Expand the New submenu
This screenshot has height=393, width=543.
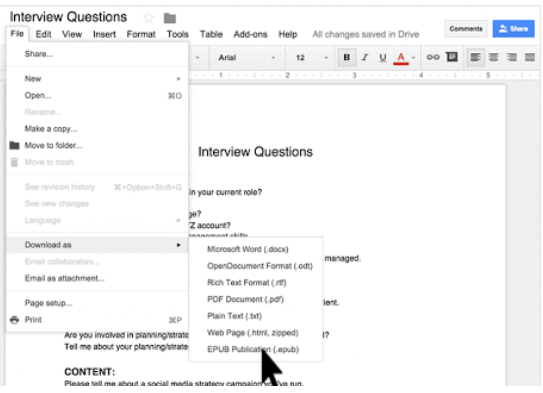pyautogui.click(x=97, y=79)
